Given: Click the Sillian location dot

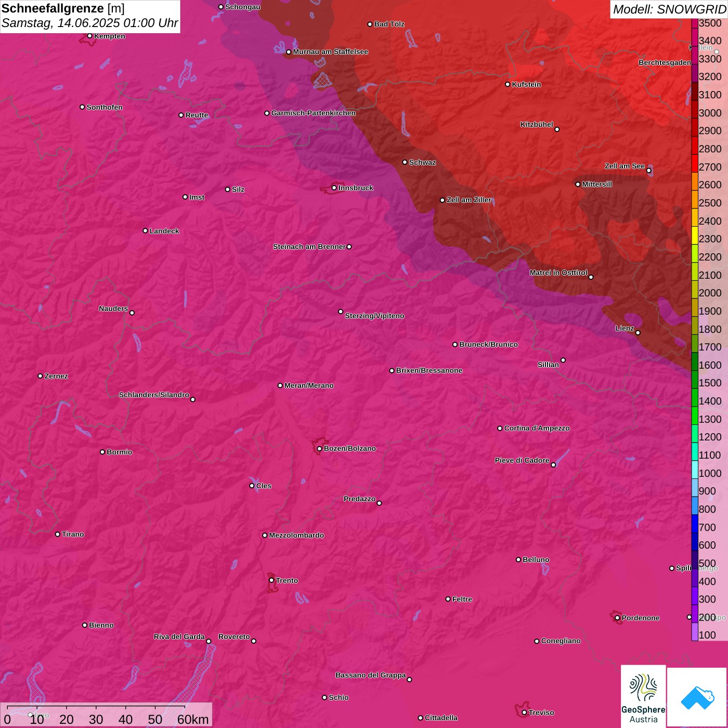Looking at the screenshot, I should tap(563, 360).
